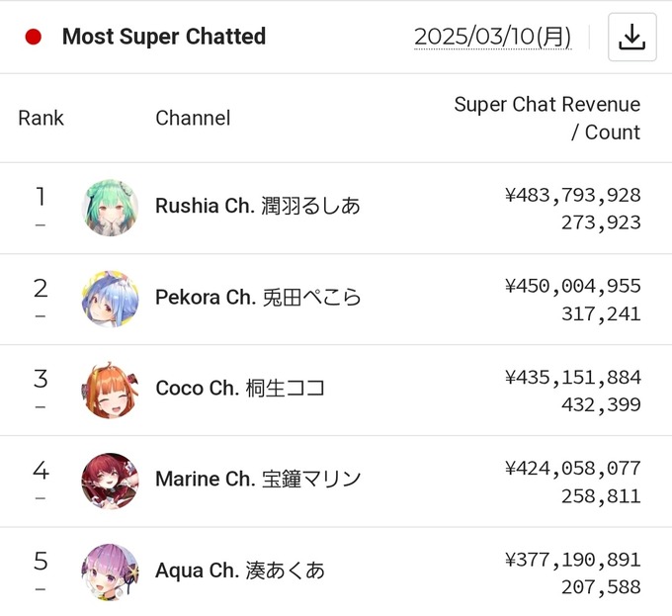Screen dimensions: 672x616
Task: Open Aqua Ch. 湊あくあ channel link
Action: [239, 571]
